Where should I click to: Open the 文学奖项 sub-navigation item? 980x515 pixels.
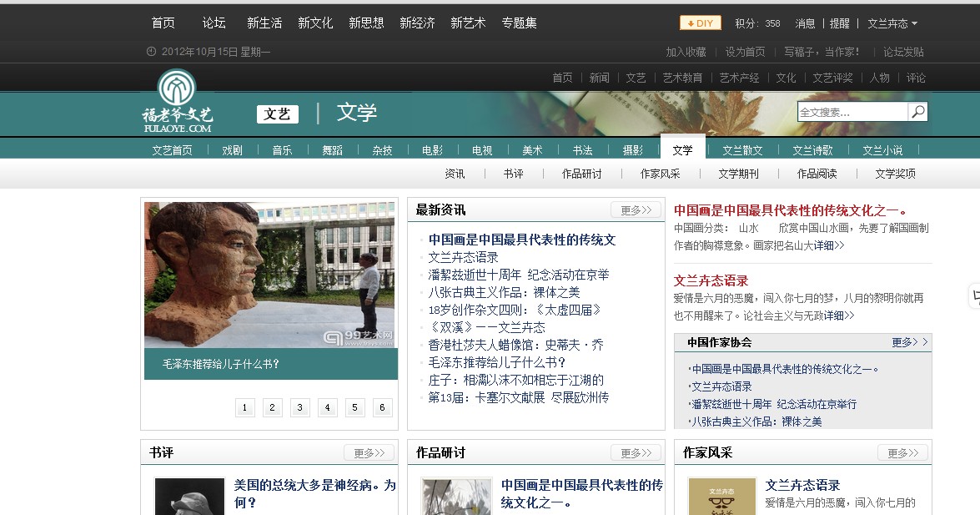(x=895, y=174)
